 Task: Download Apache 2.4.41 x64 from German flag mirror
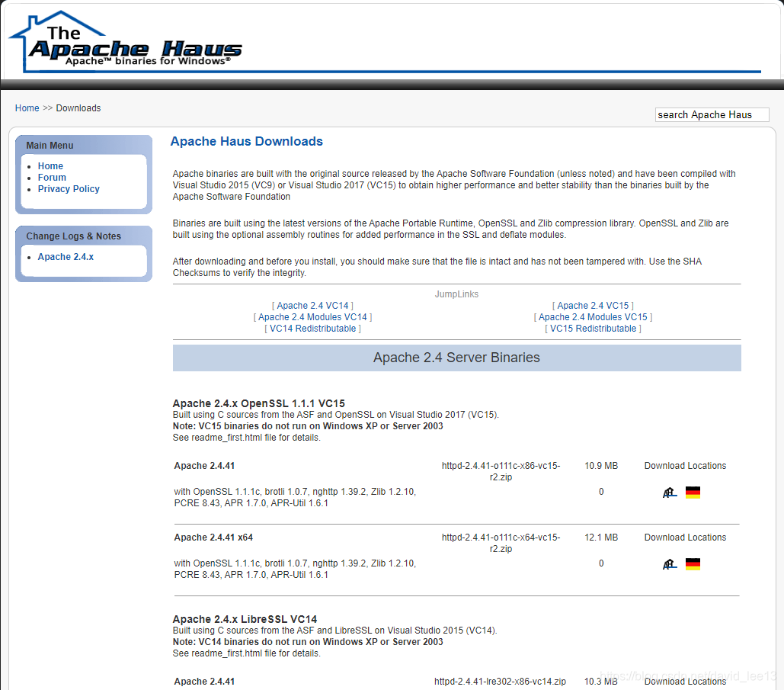click(x=693, y=564)
